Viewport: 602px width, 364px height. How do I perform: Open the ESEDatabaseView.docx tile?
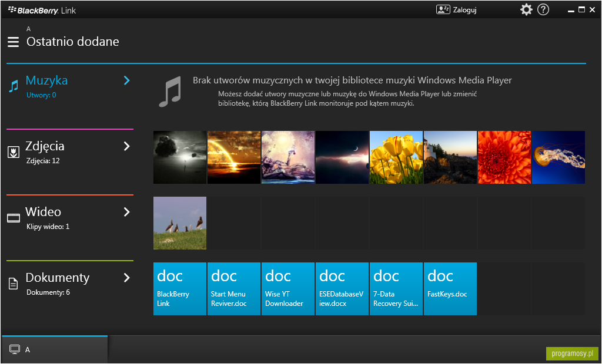click(x=342, y=289)
